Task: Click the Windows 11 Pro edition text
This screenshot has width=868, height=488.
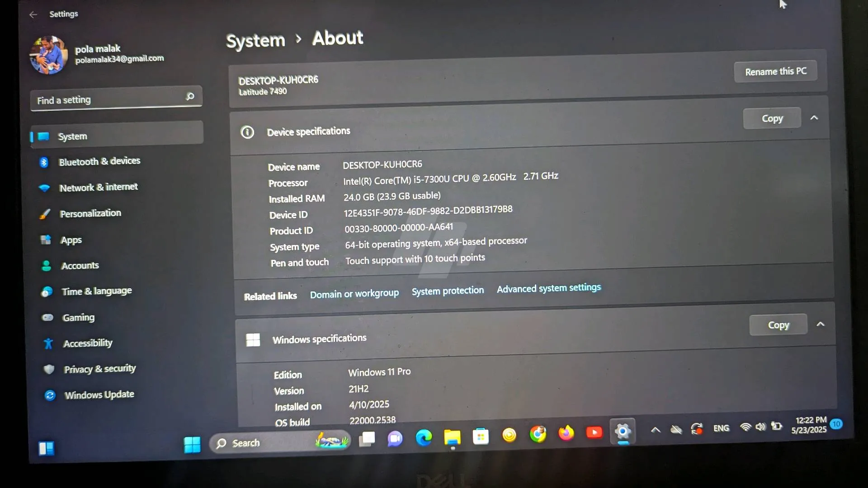Action: (x=379, y=372)
